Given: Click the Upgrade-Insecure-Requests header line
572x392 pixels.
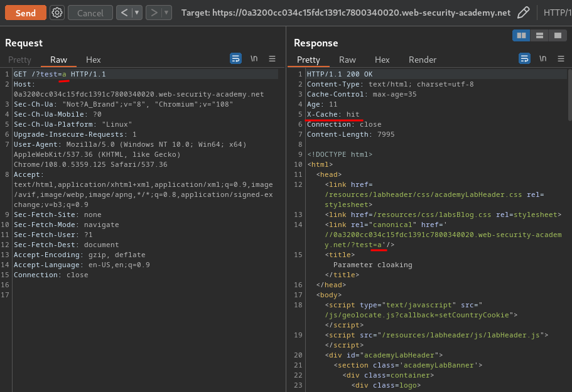Looking at the screenshot, I should point(75,134).
